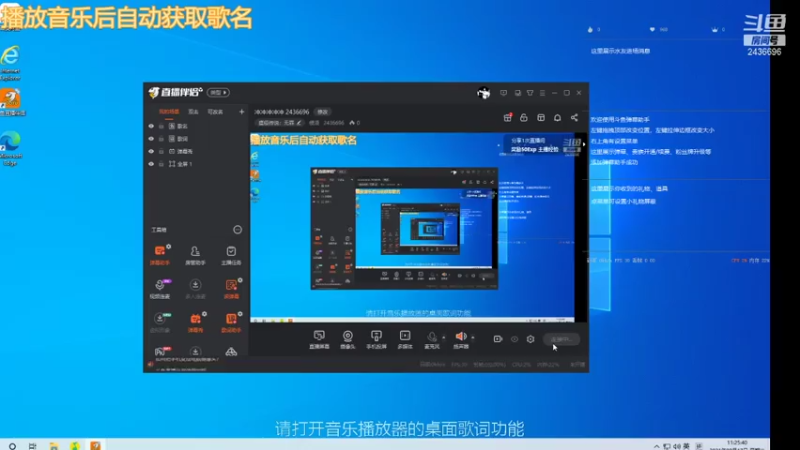This screenshot has width=800, height=450.
Task: Open the 视频连麦 tool
Action: tap(160, 288)
